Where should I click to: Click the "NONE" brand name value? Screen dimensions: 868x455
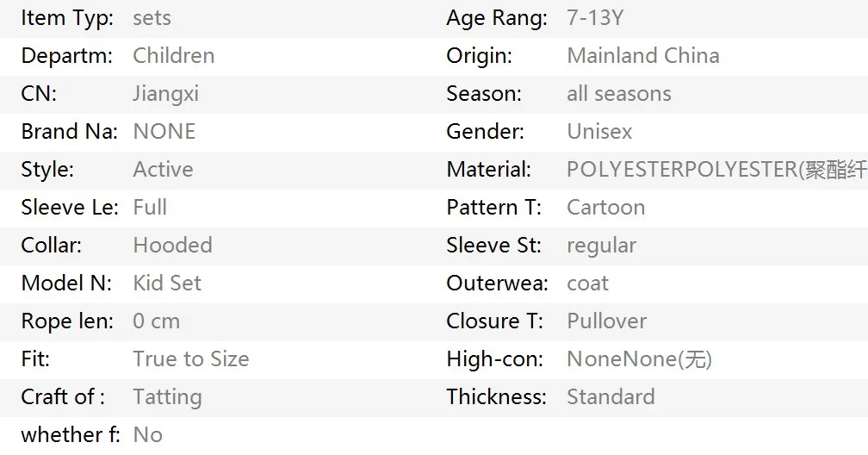[164, 132]
